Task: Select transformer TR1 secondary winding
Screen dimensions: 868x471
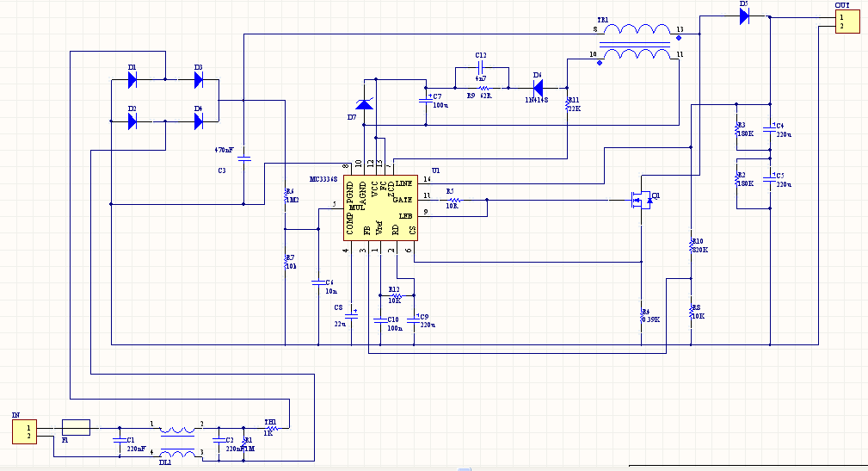Action: pyautogui.click(x=637, y=53)
